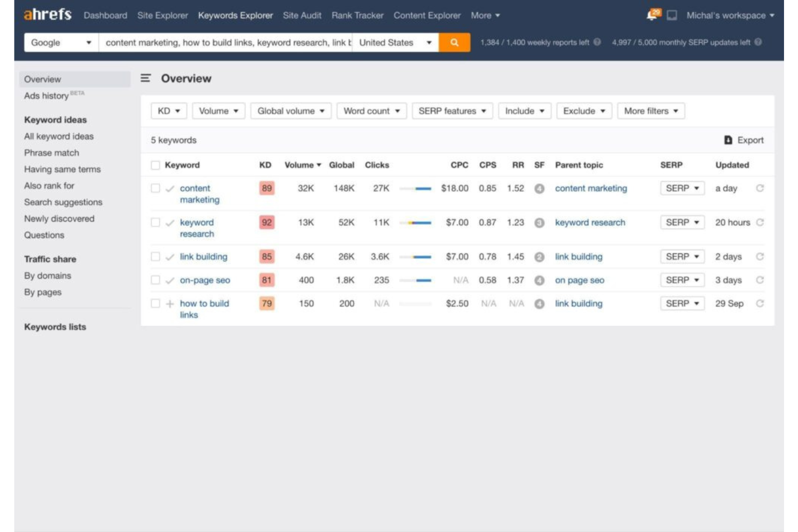Click the SF badge for on-page seo
Image resolution: width=798 pixels, height=532 pixels.
539,280
